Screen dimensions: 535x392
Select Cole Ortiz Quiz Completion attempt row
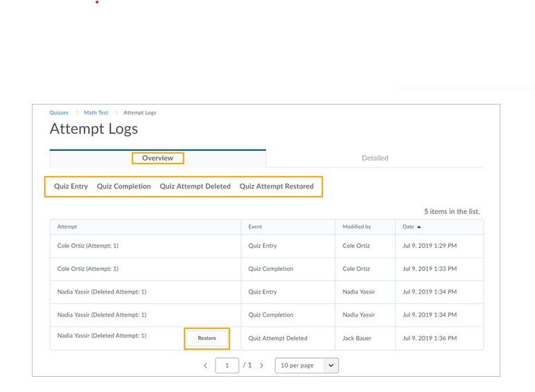pos(88,269)
